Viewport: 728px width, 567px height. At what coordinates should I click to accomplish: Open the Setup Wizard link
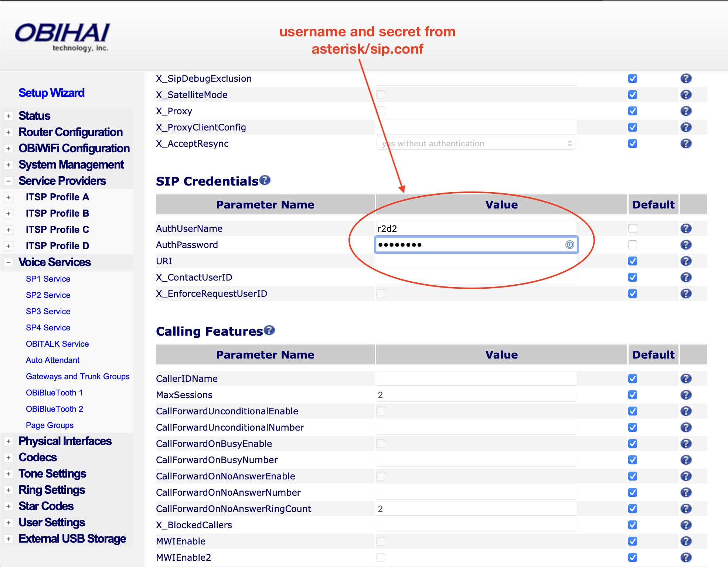pyautogui.click(x=51, y=93)
